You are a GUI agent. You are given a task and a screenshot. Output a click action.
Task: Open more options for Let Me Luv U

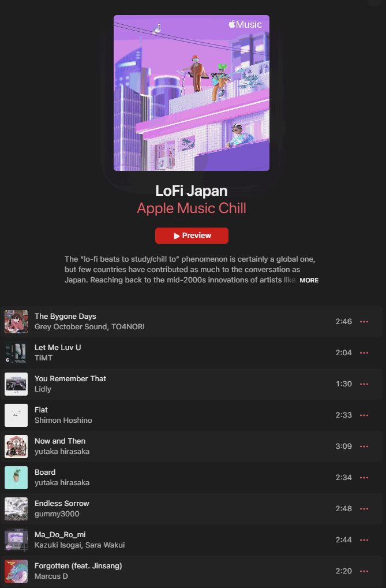364,353
